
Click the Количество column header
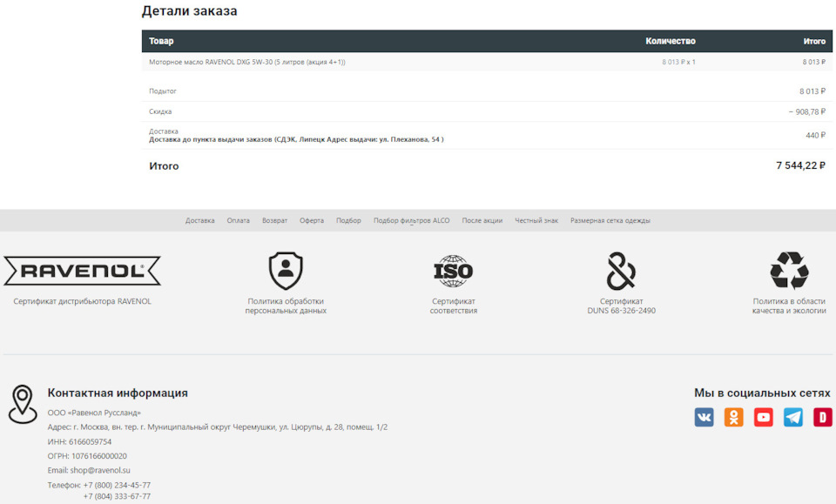click(671, 41)
